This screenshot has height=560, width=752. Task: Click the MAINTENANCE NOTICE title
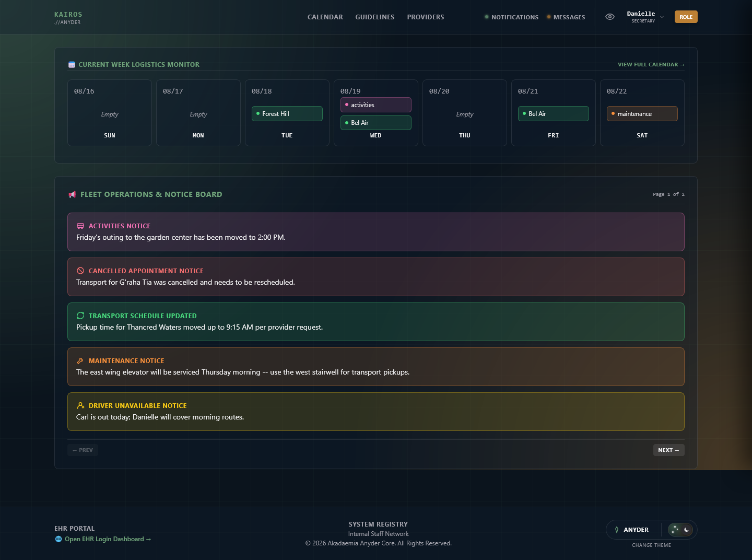126,361
